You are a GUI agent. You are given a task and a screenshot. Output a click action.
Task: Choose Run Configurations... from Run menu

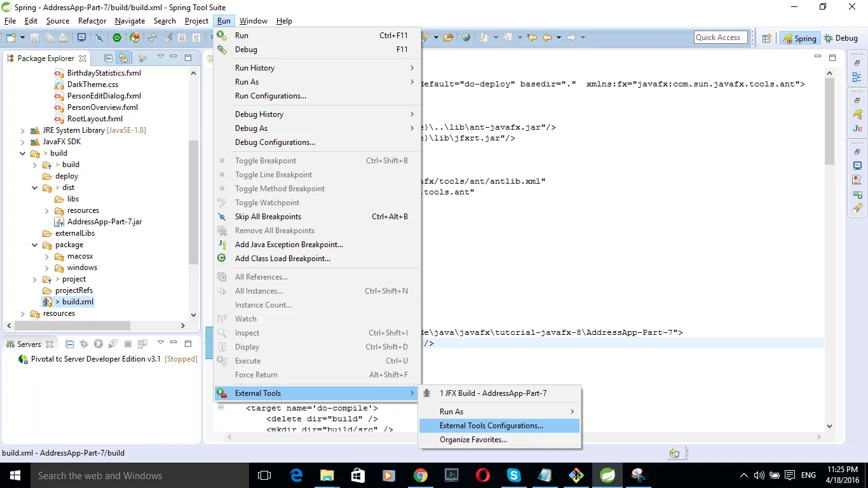point(317,96)
